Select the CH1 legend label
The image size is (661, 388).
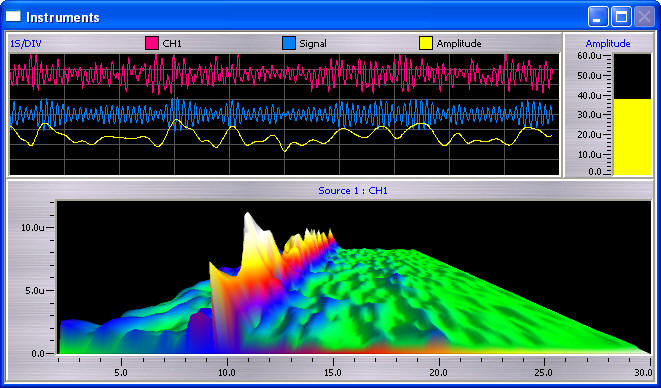coord(172,43)
